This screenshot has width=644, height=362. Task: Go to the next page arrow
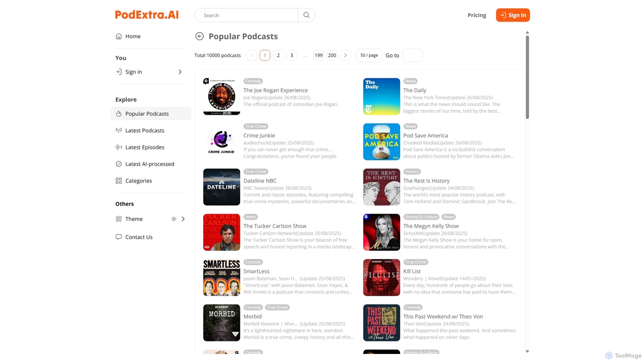(x=345, y=55)
